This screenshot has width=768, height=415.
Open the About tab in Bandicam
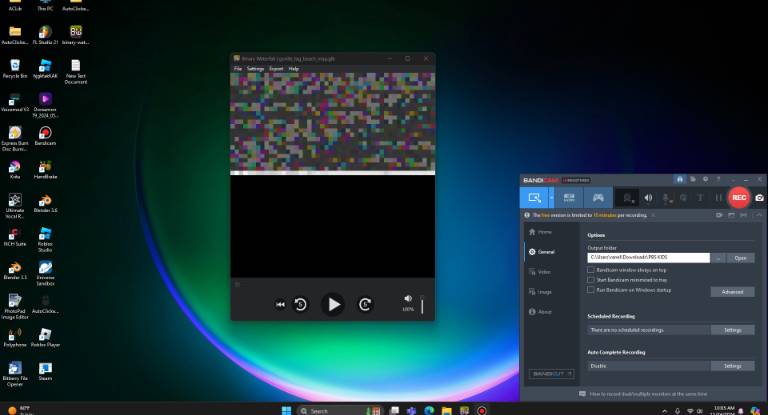[540, 312]
